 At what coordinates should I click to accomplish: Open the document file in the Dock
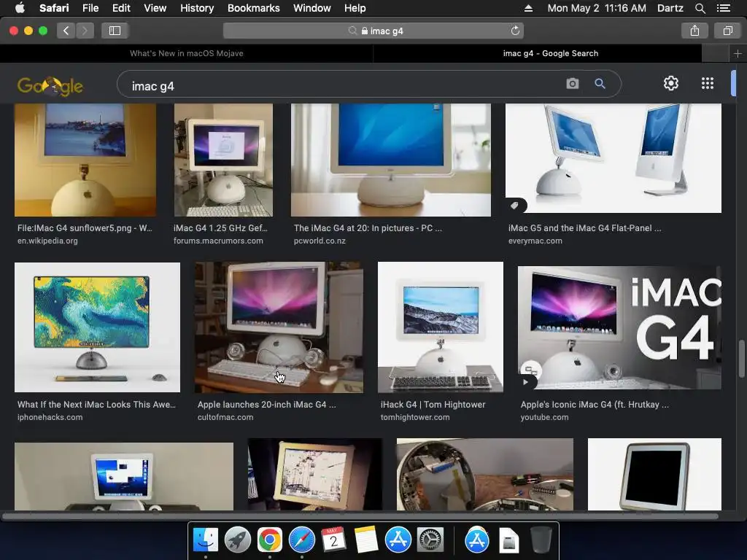[508, 540]
